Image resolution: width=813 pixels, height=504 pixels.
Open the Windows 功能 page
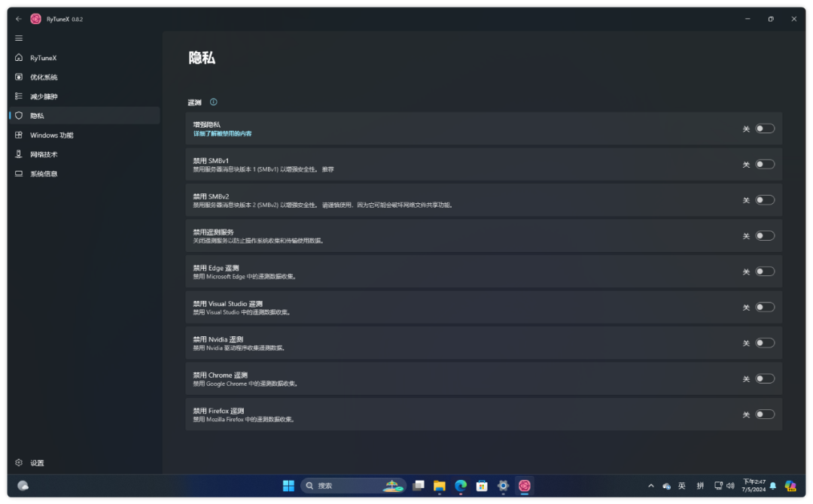point(84,135)
